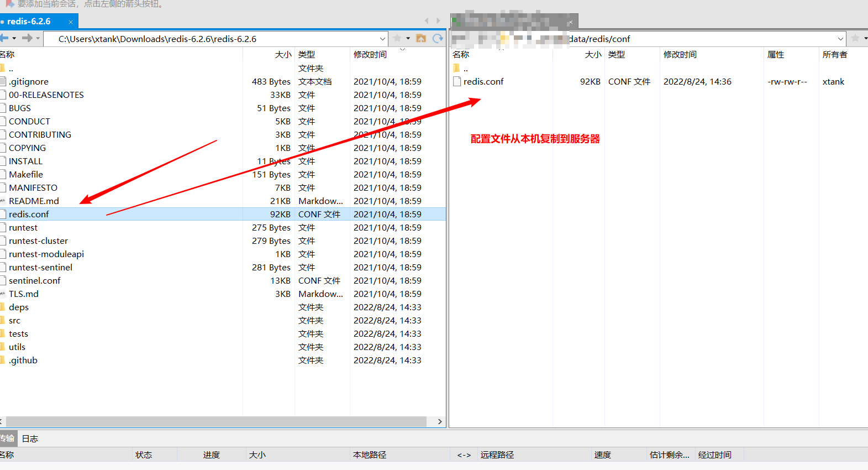This screenshot has width=868, height=470.
Task: Open the local favorites dropdown arrow
Action: click(408, 38)
